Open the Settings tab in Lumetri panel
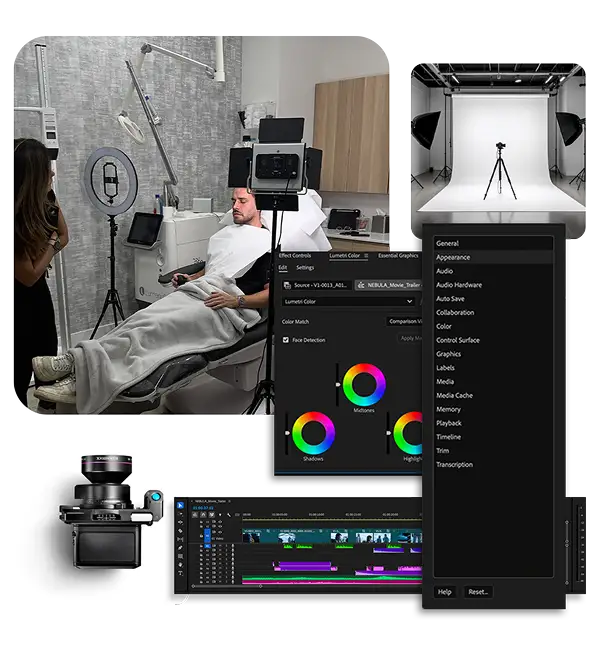Screen dimensions: 601x652 pos(305,268)
